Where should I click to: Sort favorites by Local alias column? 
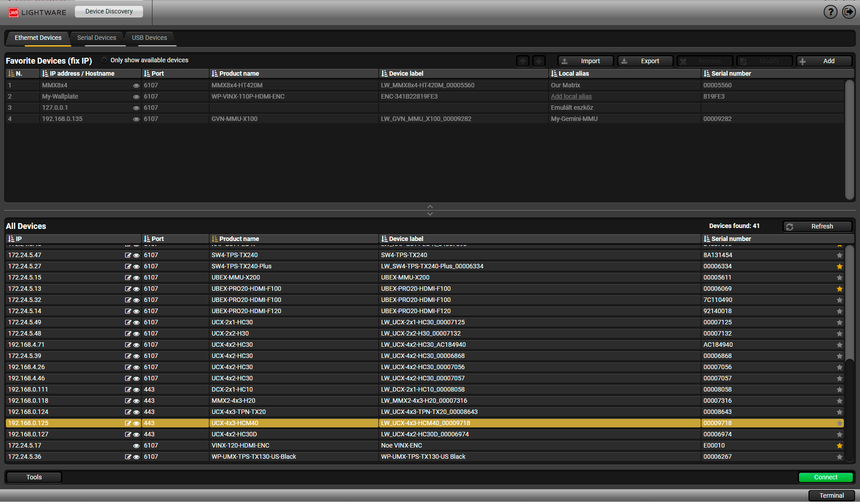pos(573,73)
